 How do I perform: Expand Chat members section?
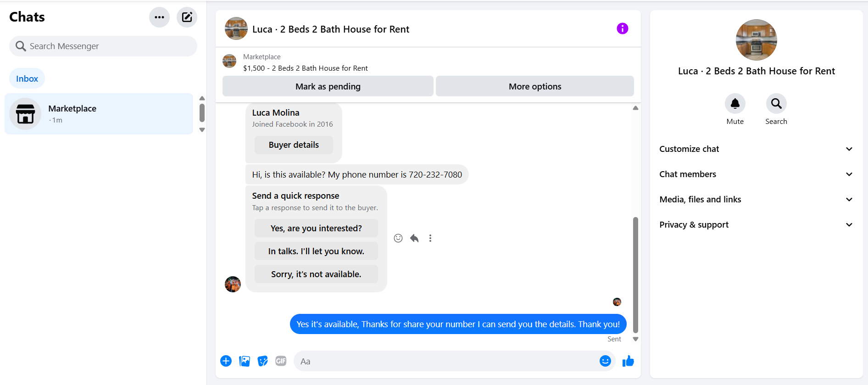(x=756, y=174)
